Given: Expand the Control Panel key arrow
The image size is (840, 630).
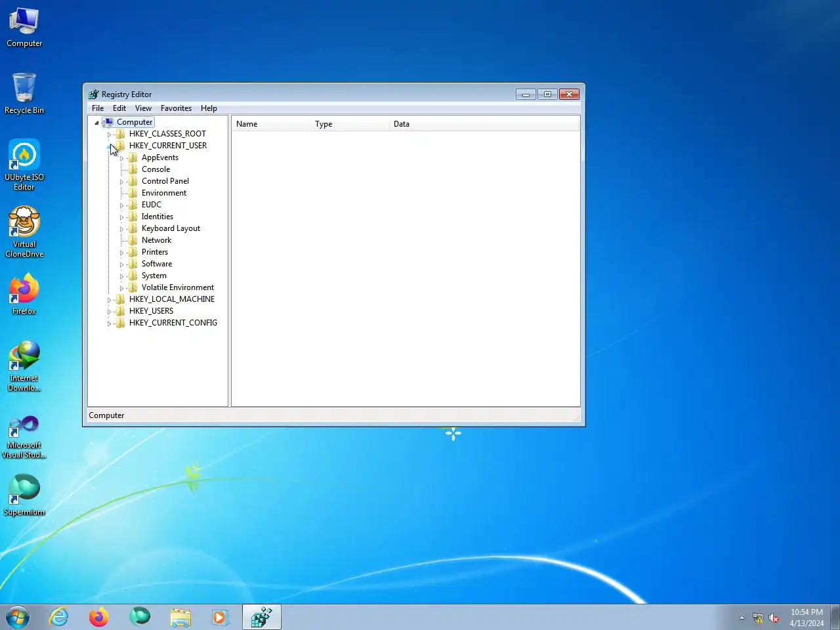Looking at the screenshot, I should point(121,181).
